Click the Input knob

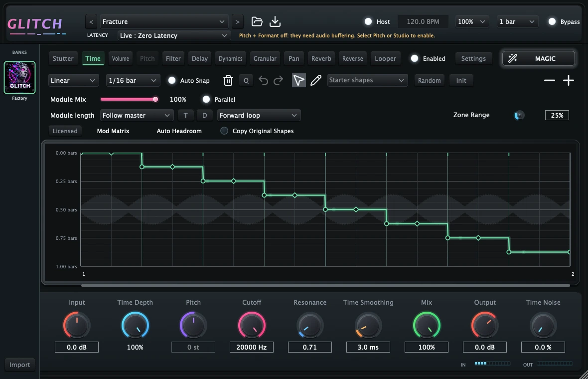(77, 325)
